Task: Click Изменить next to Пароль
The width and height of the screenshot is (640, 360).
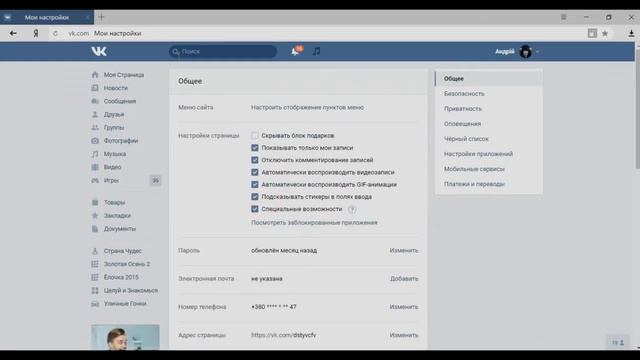Action: click(404, 251)
